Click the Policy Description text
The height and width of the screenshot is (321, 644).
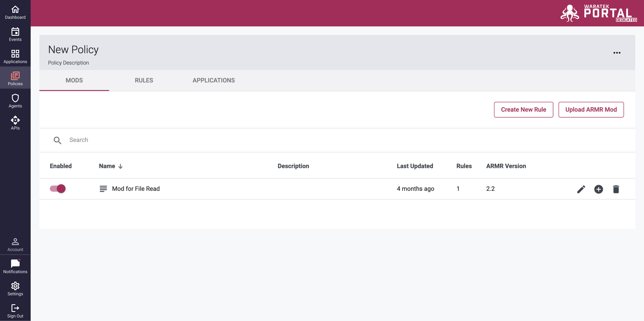pos(68,63)
